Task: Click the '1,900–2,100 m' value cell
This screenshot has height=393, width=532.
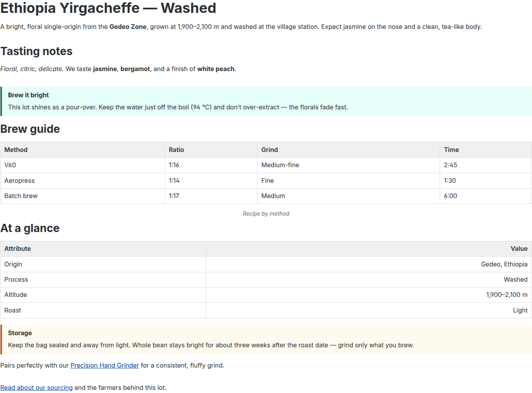Action: click(x=369, y=295)
